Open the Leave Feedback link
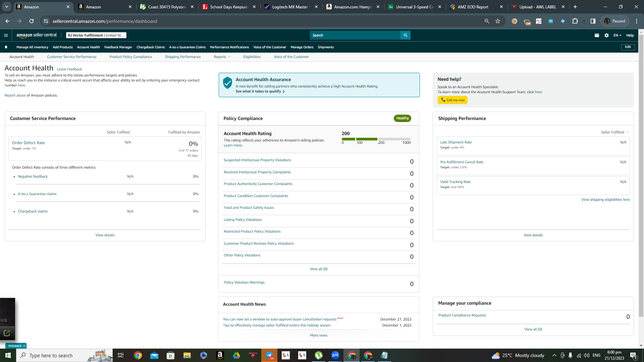Viewport: 644px width, 362px height. coord(69,69)
